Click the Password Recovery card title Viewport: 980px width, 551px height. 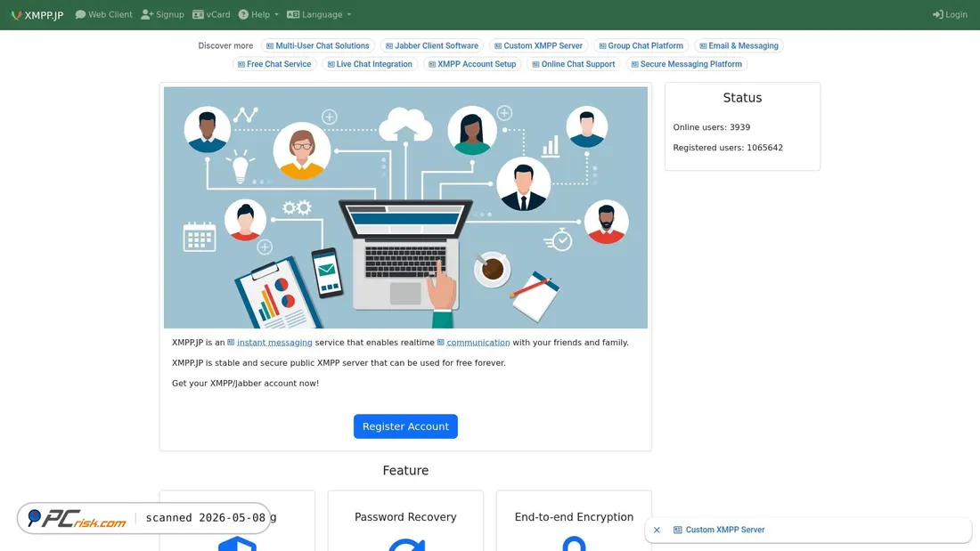point(405,516)
